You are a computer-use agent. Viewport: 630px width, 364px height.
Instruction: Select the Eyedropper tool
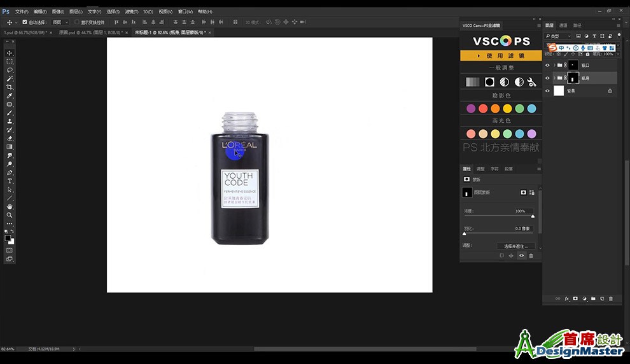coord(10,95)
